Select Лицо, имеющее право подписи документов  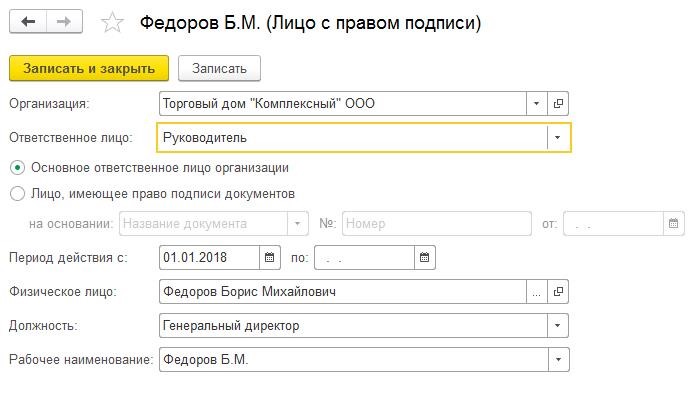click(17, 194)
